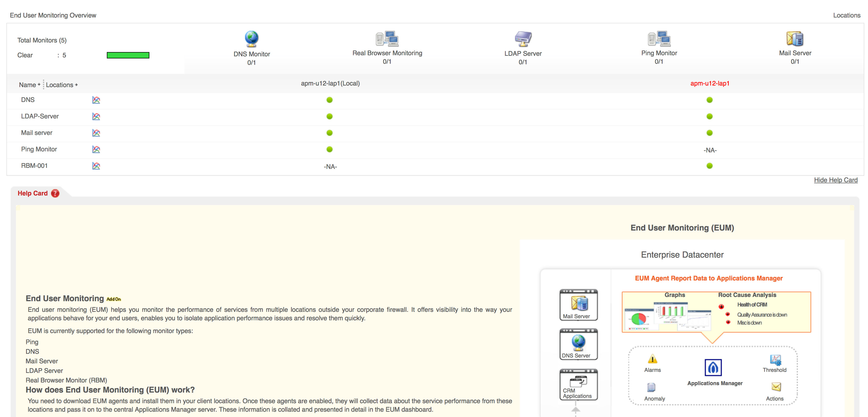Click the Threshold icon in diagram
The width and height of the screenshot is (868, 417).
point(775,360)
